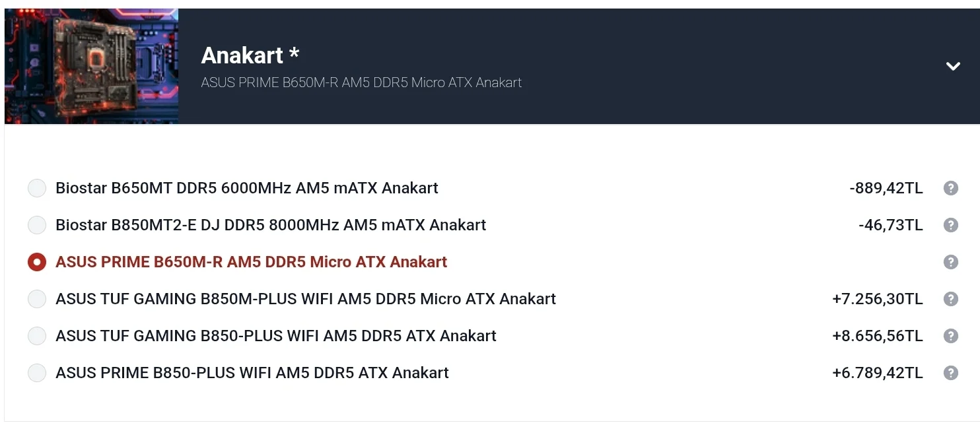This screenshot has width=980, height=425.
Task: Click help icon for Biostar B850MT2-E DJ
Action: 950,225
